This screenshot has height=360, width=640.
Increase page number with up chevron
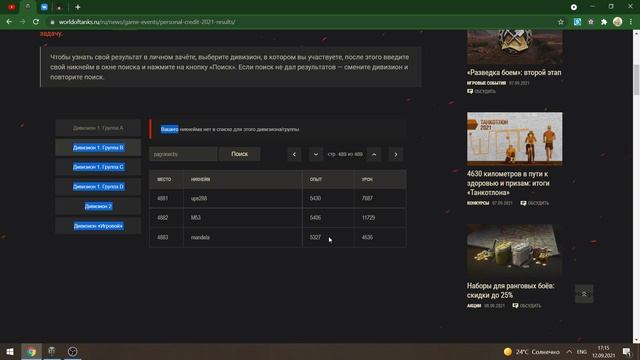pos(374,154)
